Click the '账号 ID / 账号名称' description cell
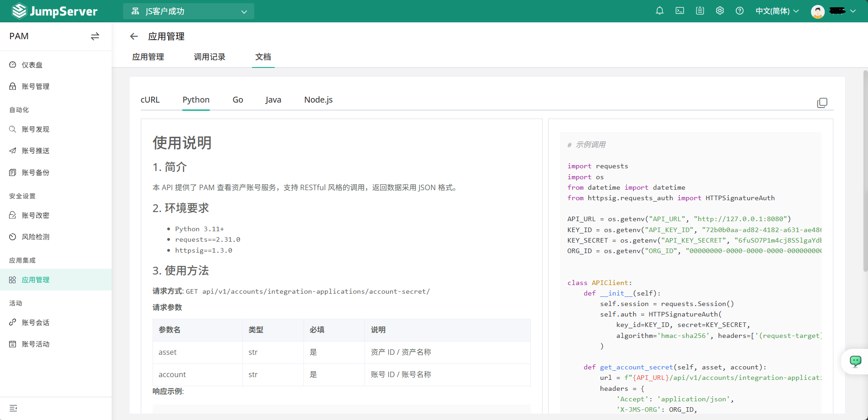 click(x=447, y=374)
